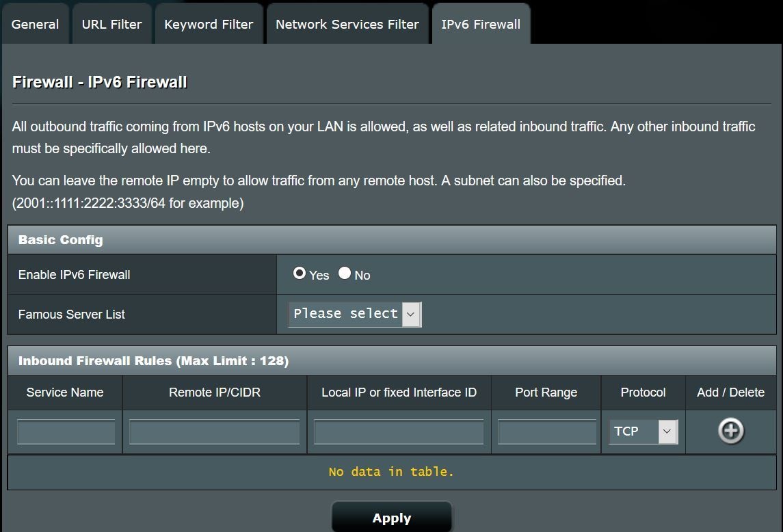Click the No data in table row
This screenshot has height=532, width=783.
(391, 471)
